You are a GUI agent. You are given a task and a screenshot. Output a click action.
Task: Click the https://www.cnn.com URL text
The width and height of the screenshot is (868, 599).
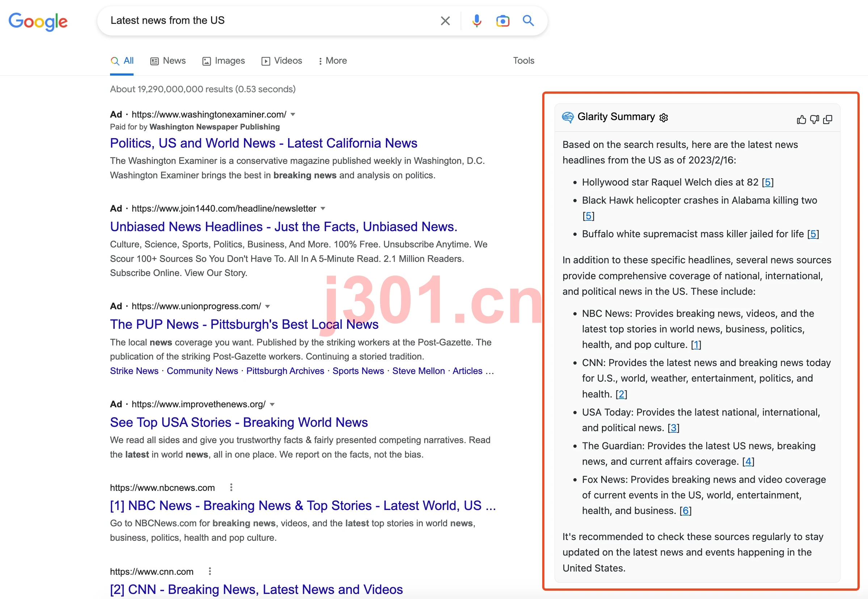click(x=152, y=572)
